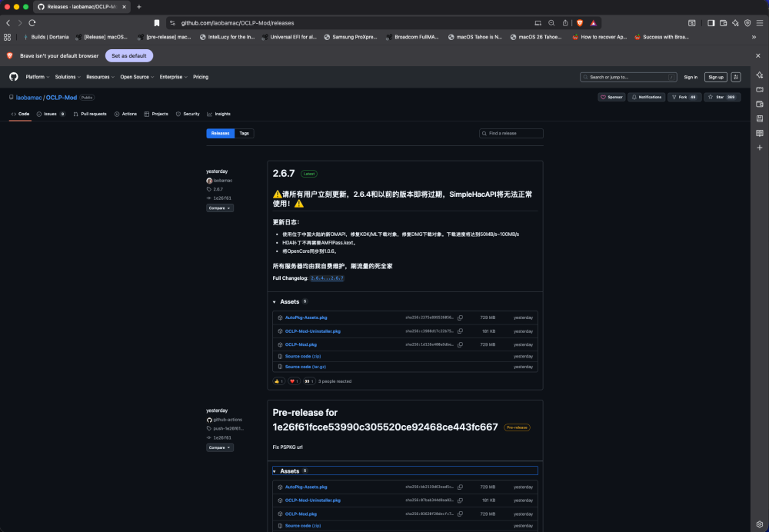This screenshot has width=769, height=532.
Task: Open Compare dropdown for pre-release
Action: pos(220,447)
